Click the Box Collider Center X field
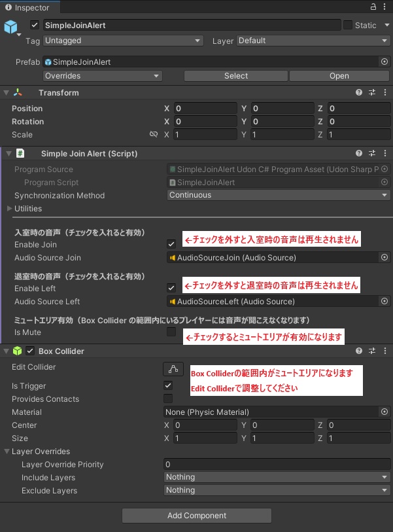 tap(205, 425)
